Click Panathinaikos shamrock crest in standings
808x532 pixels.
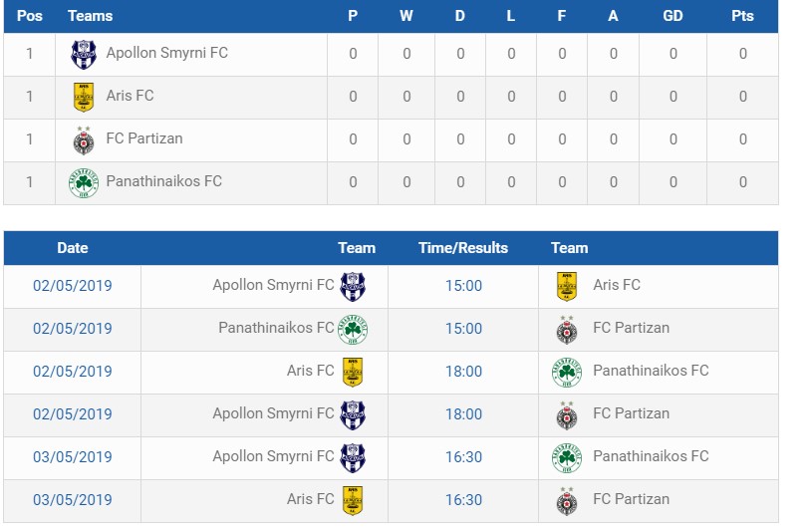tap(84, 183)
